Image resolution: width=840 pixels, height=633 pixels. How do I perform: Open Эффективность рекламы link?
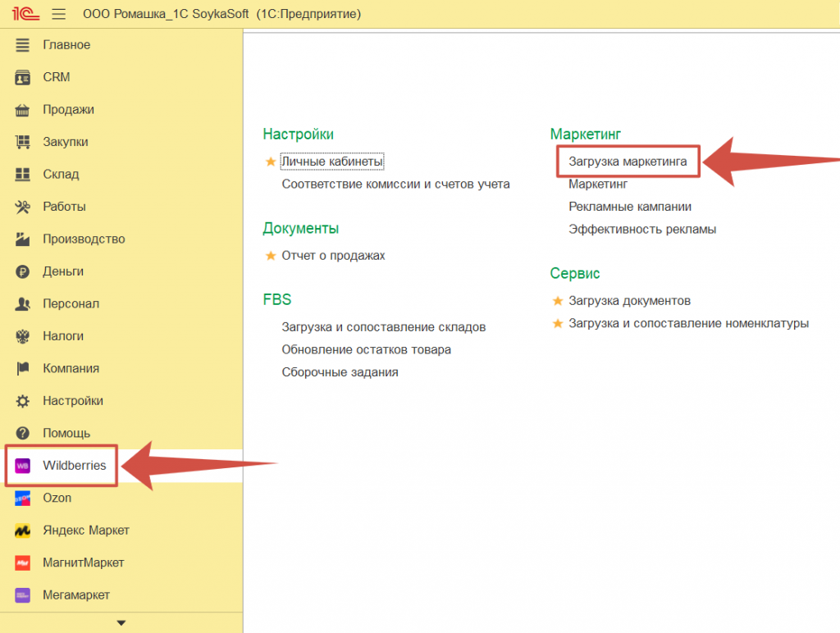pyautogui.click(x=641, y=230)
